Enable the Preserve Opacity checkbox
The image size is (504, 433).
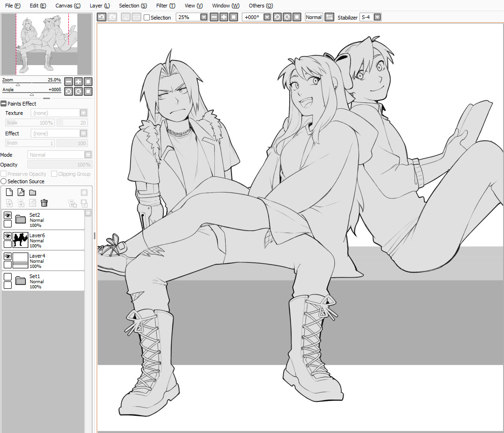[x=4, y=174]
